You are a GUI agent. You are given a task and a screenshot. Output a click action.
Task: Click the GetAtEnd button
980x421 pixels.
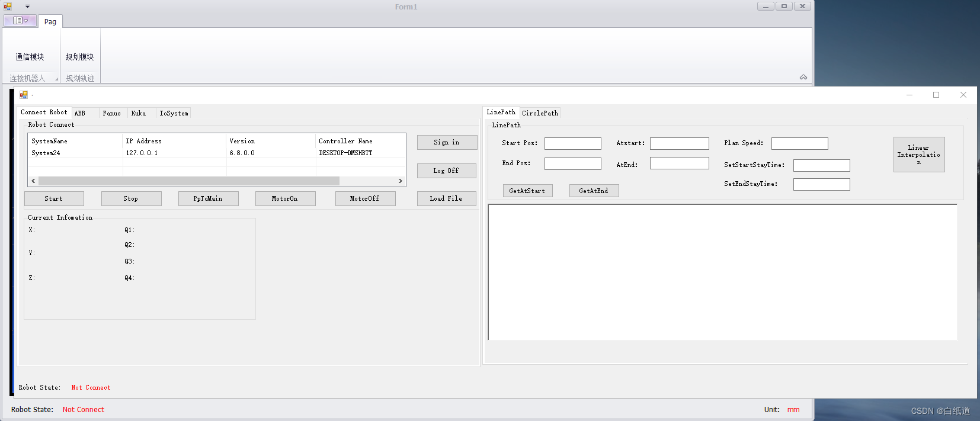pyautogui.click(x=594, y=191)
